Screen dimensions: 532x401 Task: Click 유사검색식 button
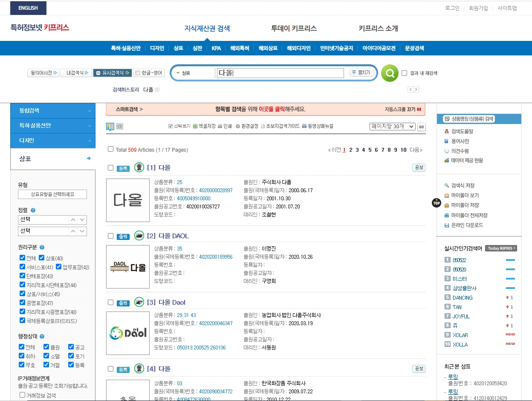[x=113, y=73]
